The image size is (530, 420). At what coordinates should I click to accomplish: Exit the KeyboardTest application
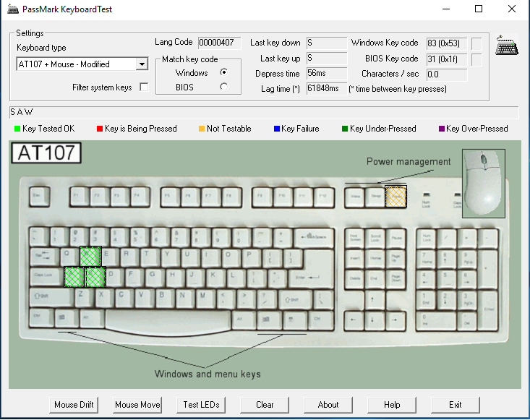456,405
